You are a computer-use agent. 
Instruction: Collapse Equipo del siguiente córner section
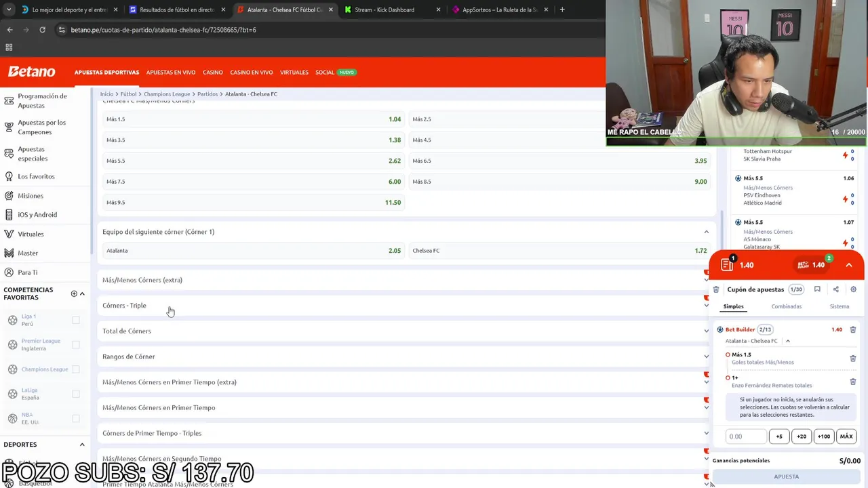click(x=706, y=232)
